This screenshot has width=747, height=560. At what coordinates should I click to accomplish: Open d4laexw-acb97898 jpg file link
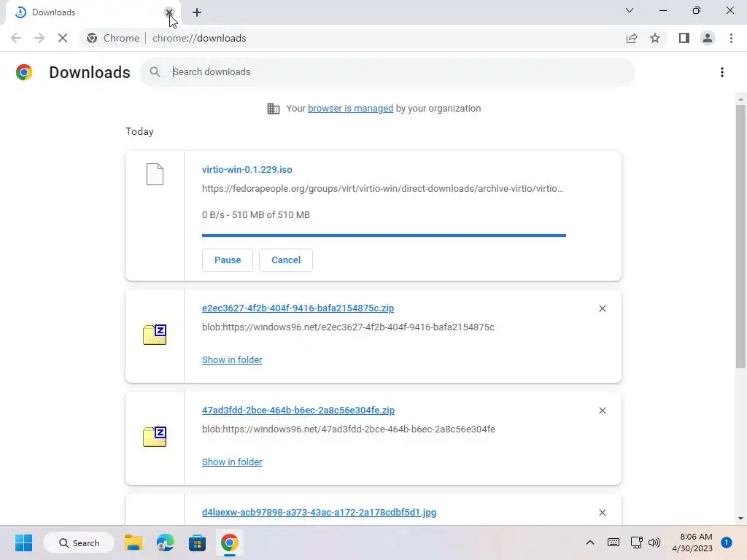click(x=319, y=513)
